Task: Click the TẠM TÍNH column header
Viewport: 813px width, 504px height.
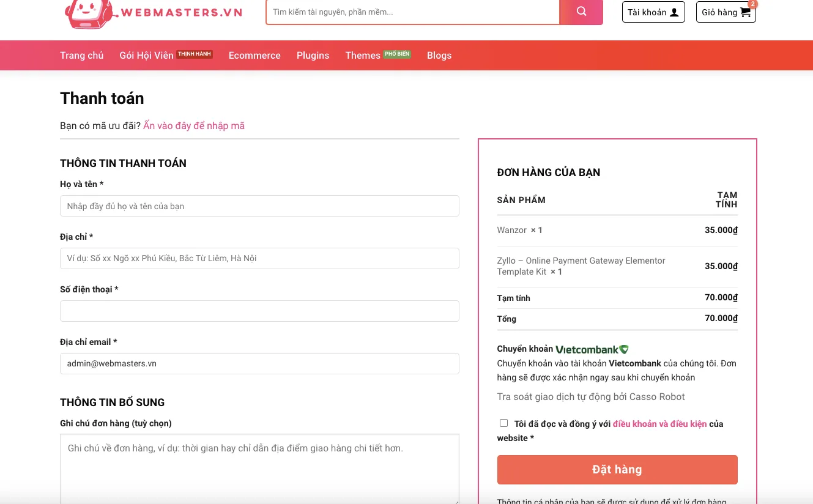Action: pyautogui.click(x=727, y=200)
